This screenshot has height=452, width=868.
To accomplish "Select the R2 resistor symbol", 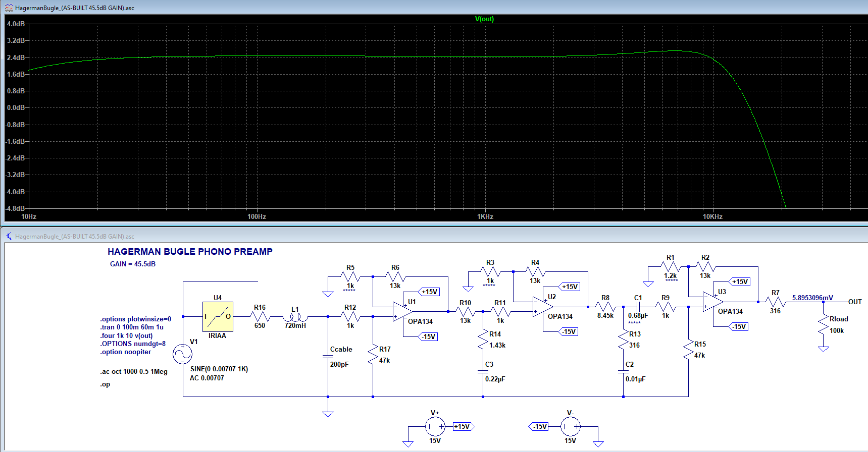I will (705, 266).
